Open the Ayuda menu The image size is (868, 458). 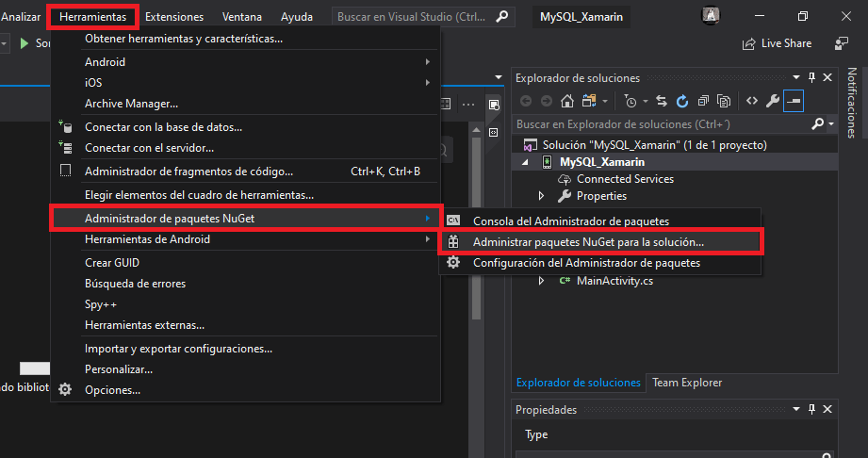coord(297,17)
